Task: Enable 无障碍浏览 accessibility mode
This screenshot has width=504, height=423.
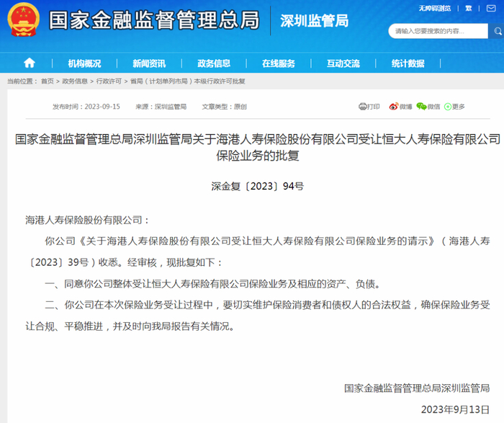Action: [x=435, y=9]
